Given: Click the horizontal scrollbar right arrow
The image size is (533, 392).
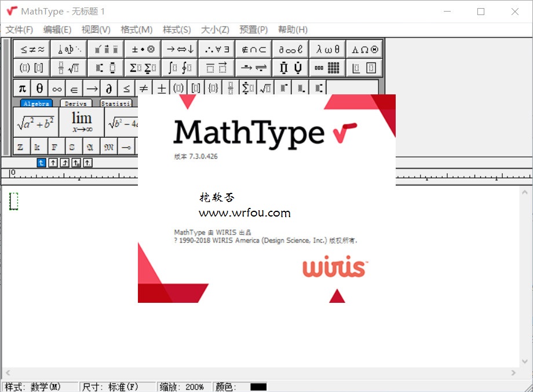Looking at the screenshot, I should tap(513, 373).
